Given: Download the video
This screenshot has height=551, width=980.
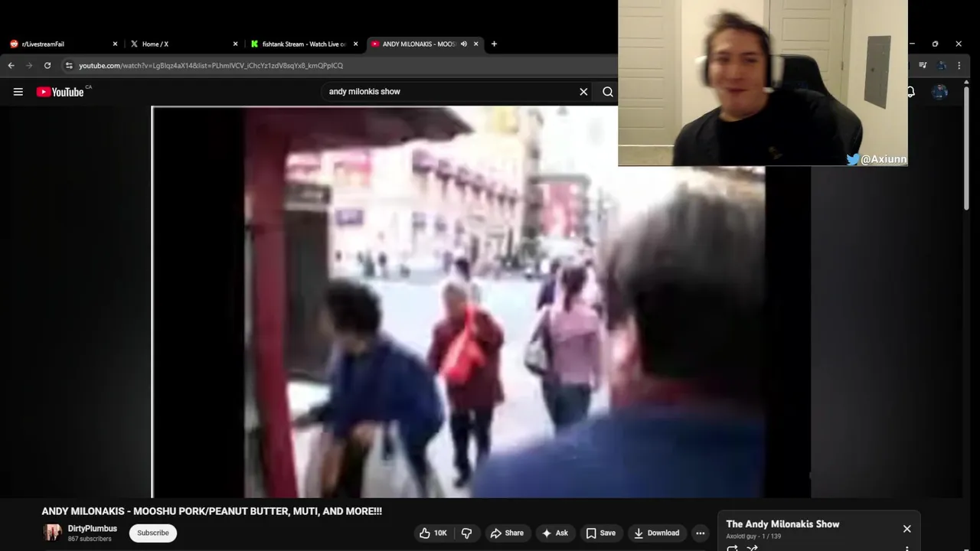Looking at the screenshot, I should click(x=657, y=533).
